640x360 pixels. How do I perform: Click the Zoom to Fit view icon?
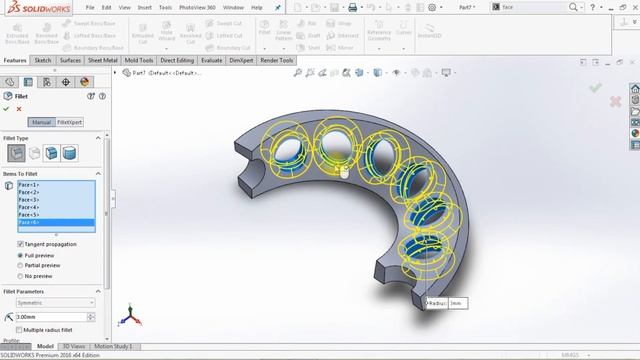pos(298,73)
